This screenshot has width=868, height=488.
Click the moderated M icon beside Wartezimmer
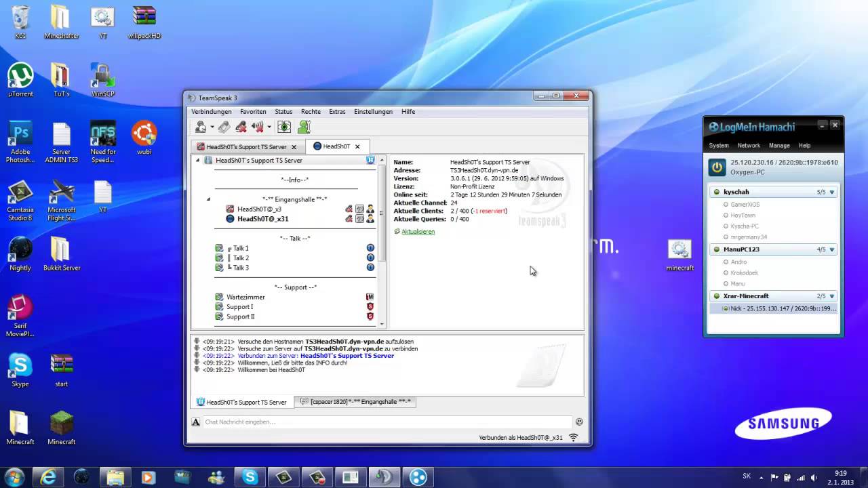coord(370,297)
